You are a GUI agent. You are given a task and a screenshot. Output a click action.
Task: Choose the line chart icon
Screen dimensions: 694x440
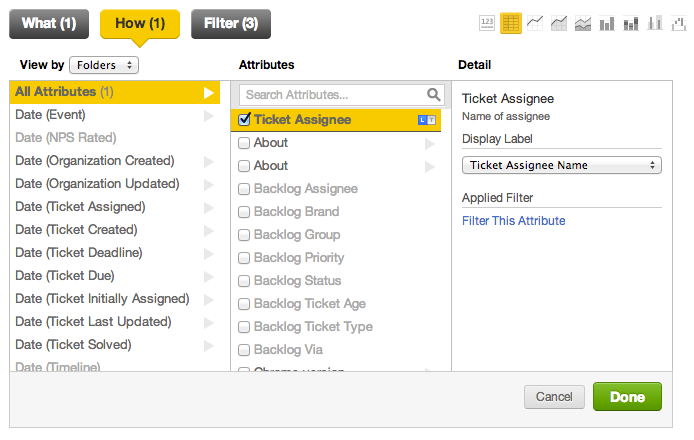(536, 22)
